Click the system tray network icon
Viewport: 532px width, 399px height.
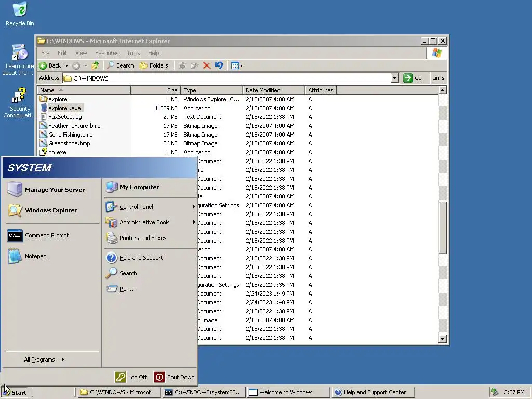coord(495,392)
